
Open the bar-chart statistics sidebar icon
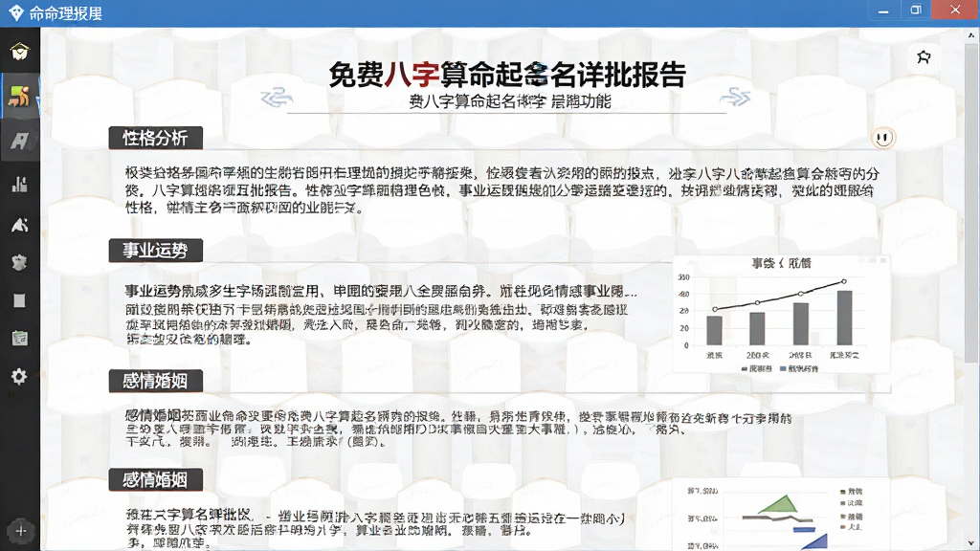[19, 184]
